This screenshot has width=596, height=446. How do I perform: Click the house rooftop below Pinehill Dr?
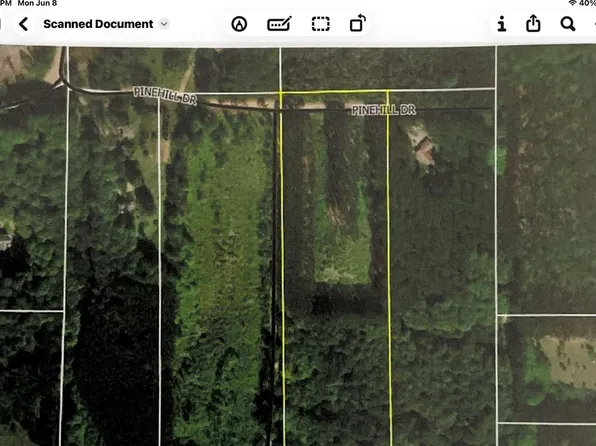click(x=425, y=150)
